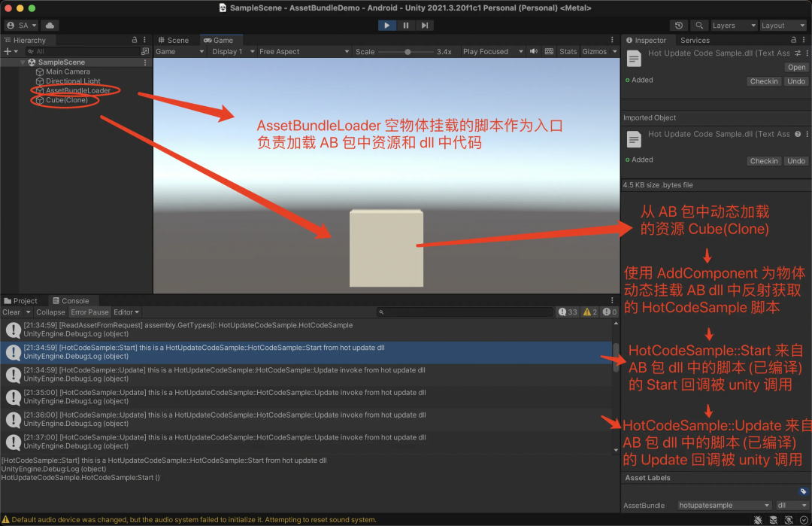
Task: Open the AssetBundle hotupatesample dropdown
Action: click(725, 505)
